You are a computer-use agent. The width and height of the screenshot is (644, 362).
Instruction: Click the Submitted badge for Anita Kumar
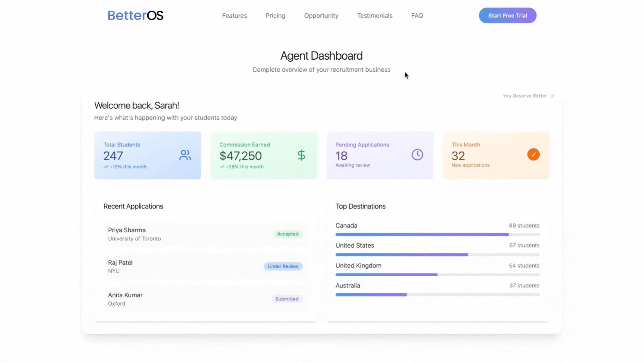(x=286, y=299)
